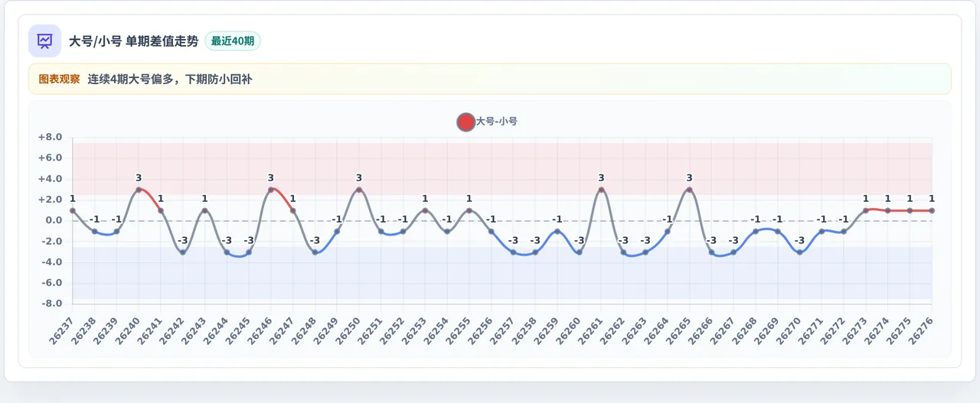
Task: Click the data point for period 26261
Action: pyautogui.click(x=601, y=190)
